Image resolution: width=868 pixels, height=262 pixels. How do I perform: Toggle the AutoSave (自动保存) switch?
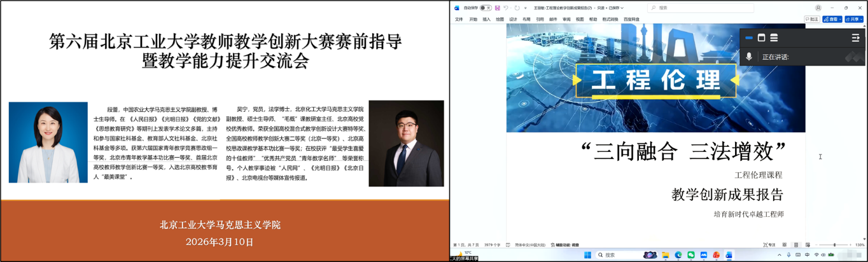tap(485, 8)
